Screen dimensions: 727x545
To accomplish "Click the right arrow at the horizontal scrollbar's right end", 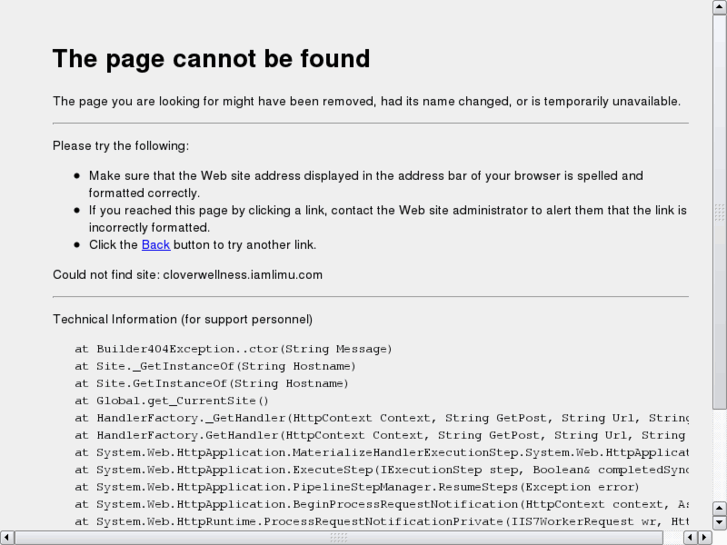I will (704, 537).
